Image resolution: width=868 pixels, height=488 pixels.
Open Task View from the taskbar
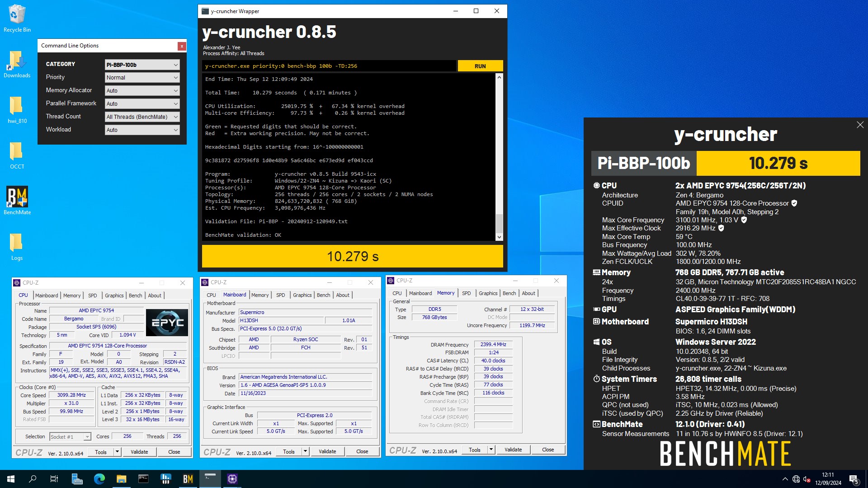point(54,479)
